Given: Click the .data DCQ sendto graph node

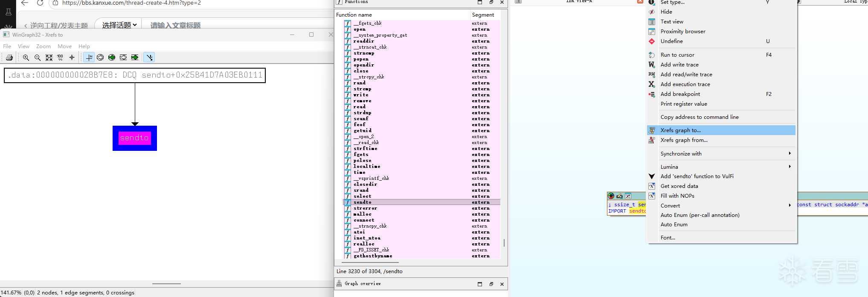Looking at the screenshot, I should coord(135,75).
